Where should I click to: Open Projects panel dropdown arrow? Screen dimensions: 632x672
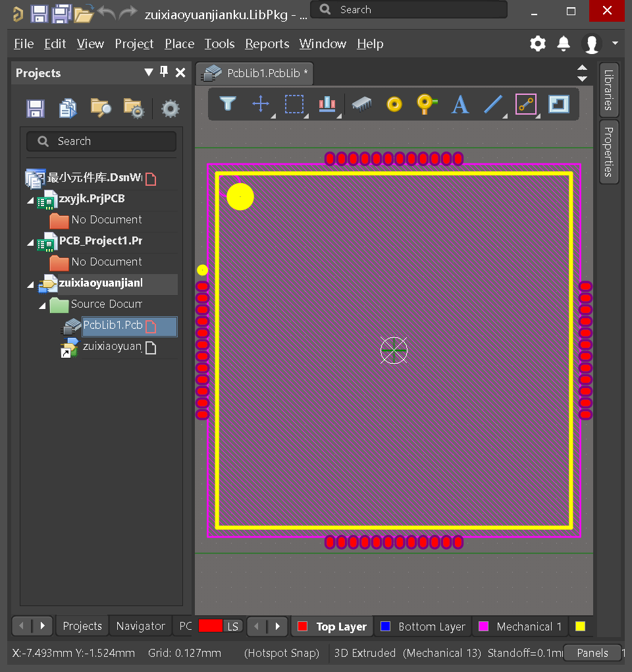click(149, 72)
